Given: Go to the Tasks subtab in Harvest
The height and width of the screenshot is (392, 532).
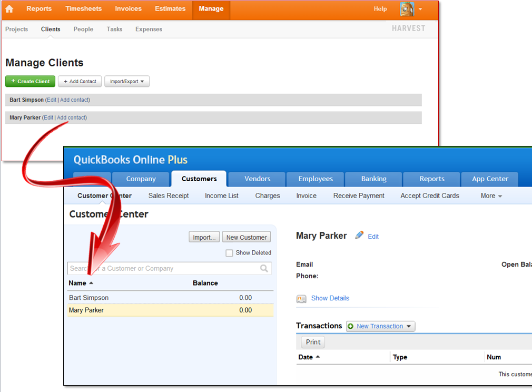Looking at the screenshot, I should click(x=114, y=29).
